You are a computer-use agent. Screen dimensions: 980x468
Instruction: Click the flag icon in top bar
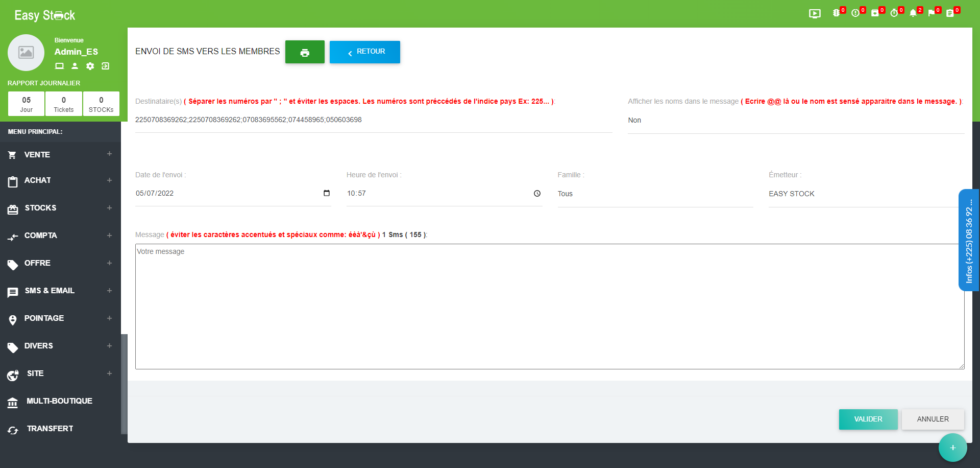tap(932, 13)
